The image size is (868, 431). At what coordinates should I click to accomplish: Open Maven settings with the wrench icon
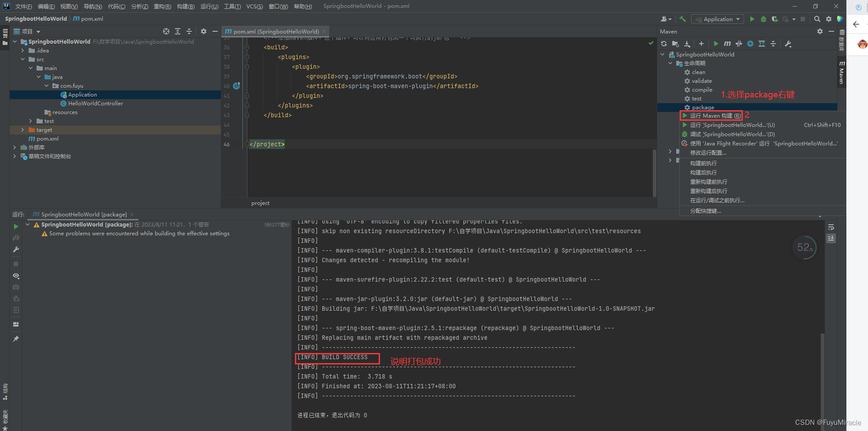(788, 44)
